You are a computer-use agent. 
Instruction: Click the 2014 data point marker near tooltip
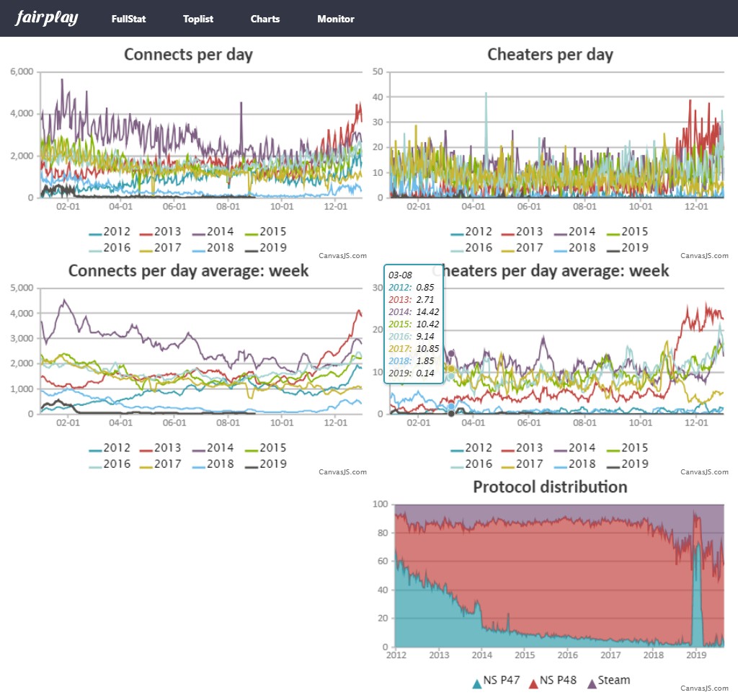tap(451, 353)
